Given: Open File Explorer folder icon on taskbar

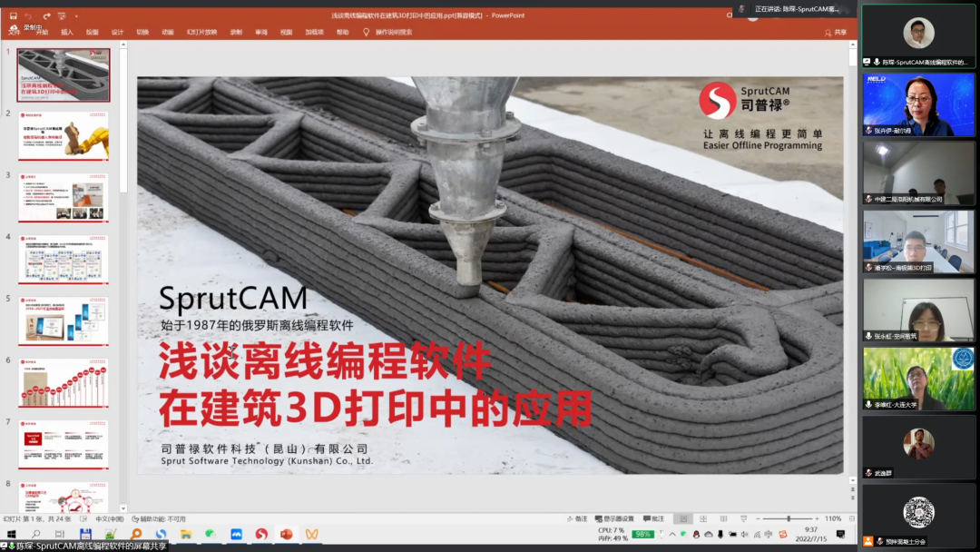Looking at the screenshot, I should (186, 534).
